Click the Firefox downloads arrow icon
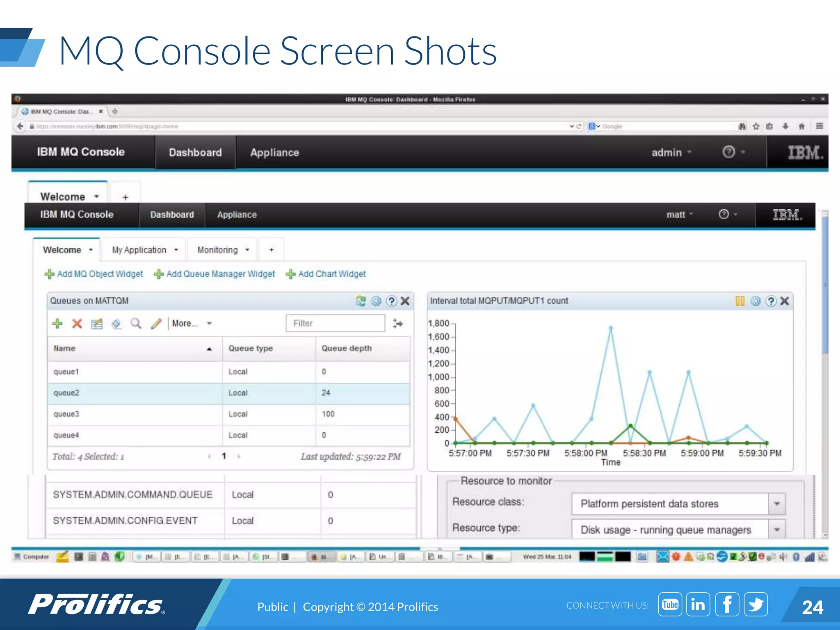This screenshot has width=840, height=630. click(x=785, y=126)
